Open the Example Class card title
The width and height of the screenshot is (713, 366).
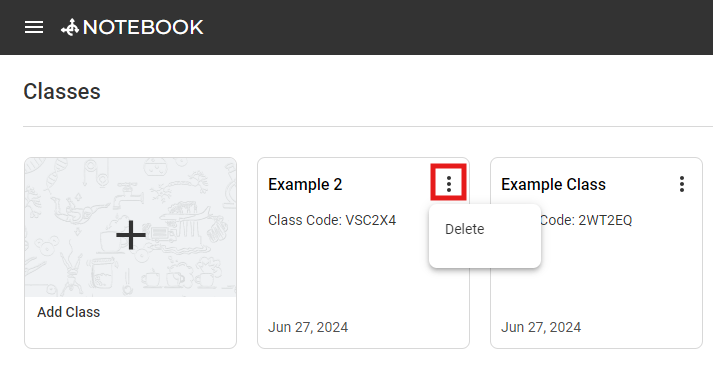tap(553, 184)
